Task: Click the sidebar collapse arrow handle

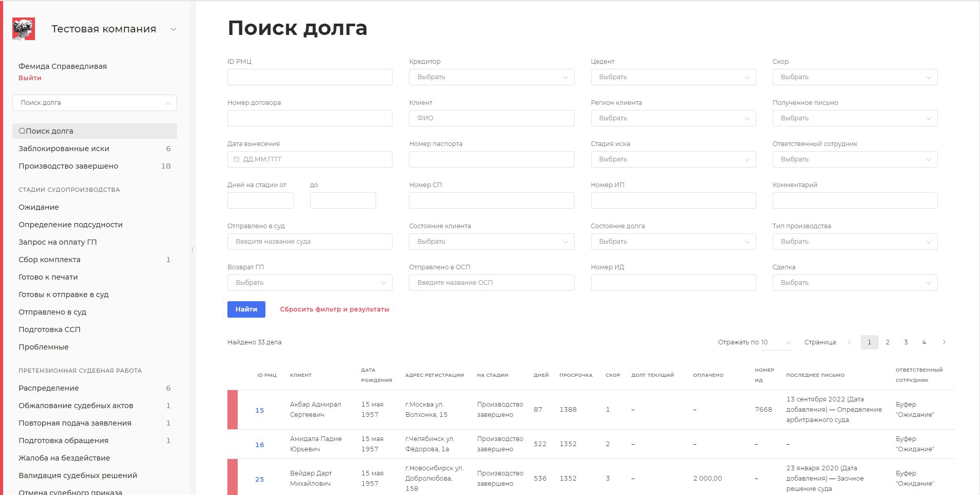Action: click(x=192, y=250)
